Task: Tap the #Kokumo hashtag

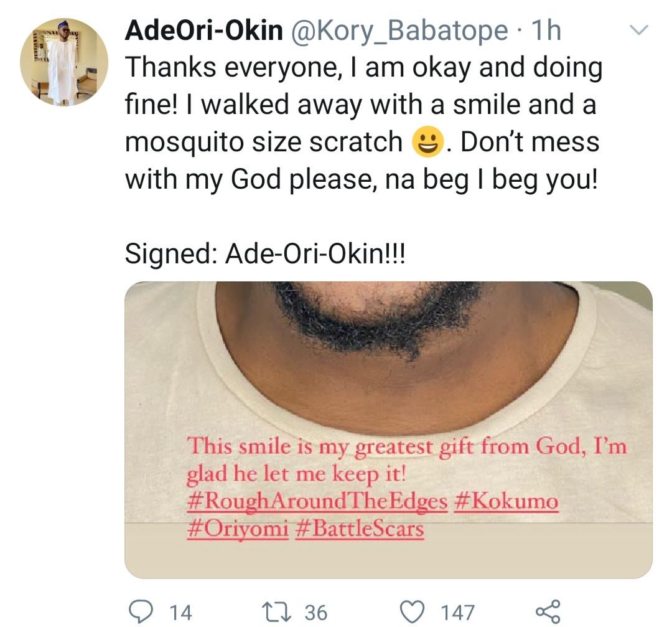Action: click(507, 502)
